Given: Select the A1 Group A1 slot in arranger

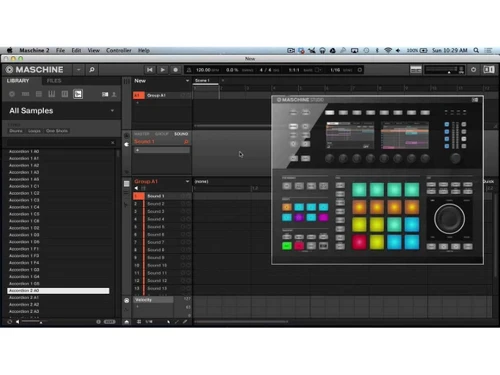Looking at the screenshot, I should [x=162, y=95].
